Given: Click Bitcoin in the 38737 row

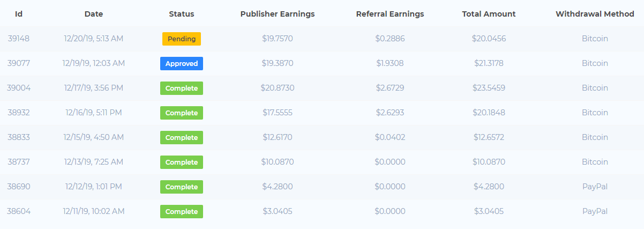Looking at the screenshot, I should click(x=595, y=162).
